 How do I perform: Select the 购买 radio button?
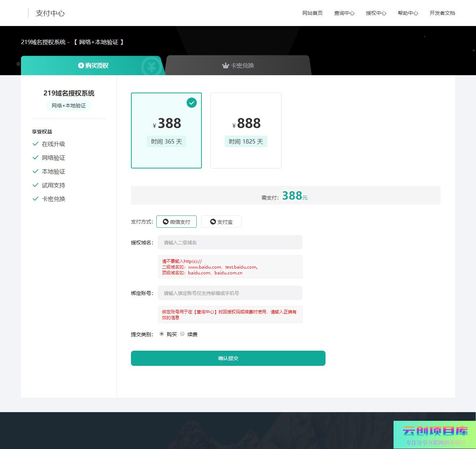click(162, 334)
